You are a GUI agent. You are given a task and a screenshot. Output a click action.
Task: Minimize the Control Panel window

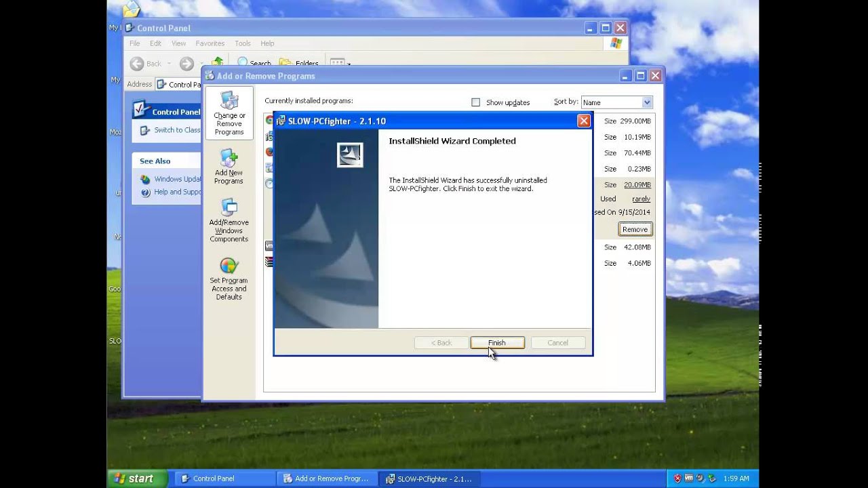[x=591, y=28]
